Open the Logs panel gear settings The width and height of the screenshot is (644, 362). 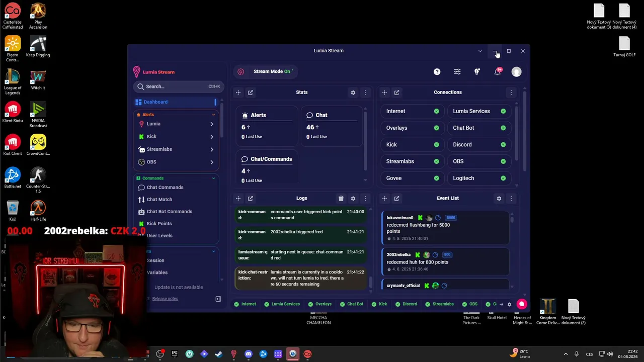coord(353,199)
